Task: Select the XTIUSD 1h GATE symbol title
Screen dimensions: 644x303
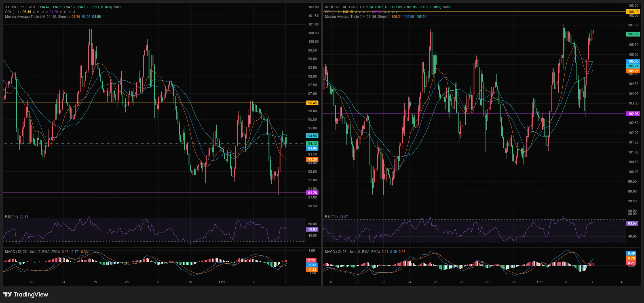Action: (x=21, y=7)
